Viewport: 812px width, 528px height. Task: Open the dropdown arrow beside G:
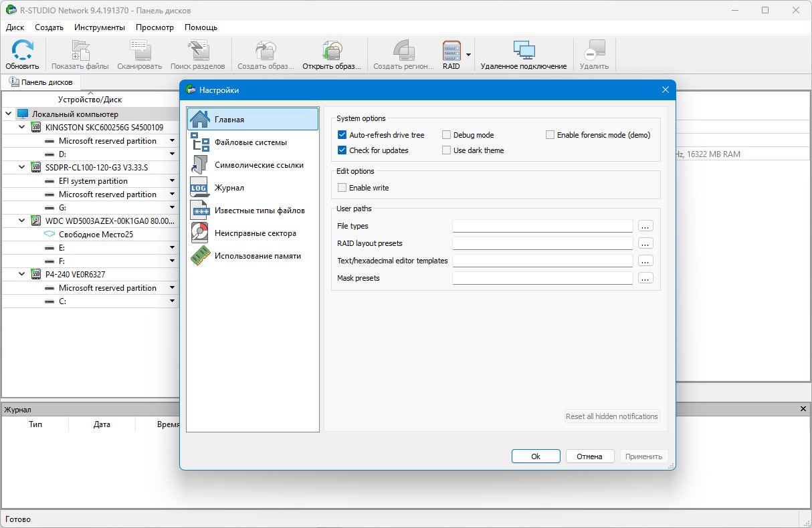pos(172,207)
